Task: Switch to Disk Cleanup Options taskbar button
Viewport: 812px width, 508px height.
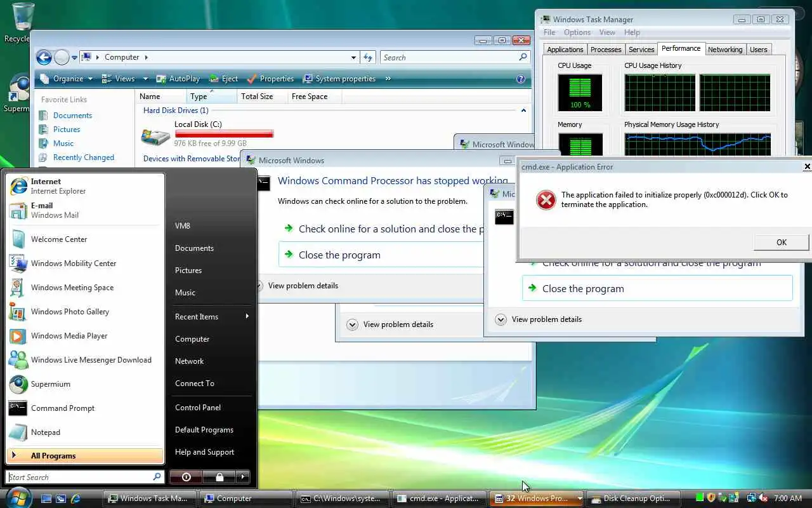Action: [632, 499]
